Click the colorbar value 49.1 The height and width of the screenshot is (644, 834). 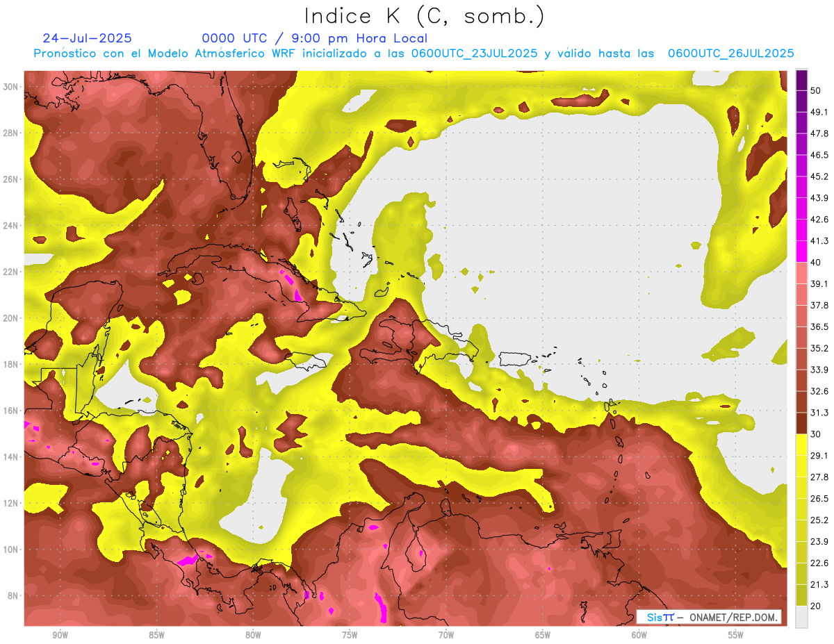click(819, 112)
